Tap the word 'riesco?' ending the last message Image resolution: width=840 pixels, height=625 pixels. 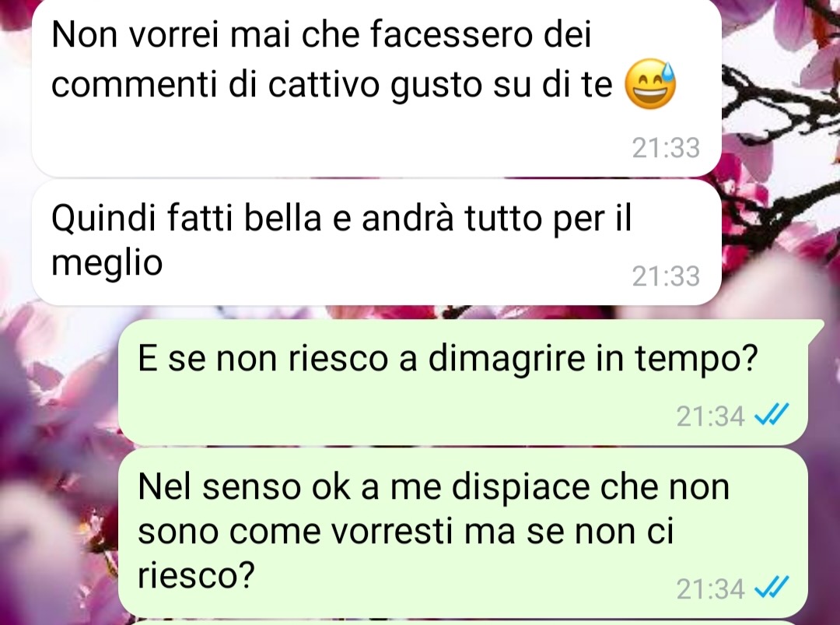[195, 576]
